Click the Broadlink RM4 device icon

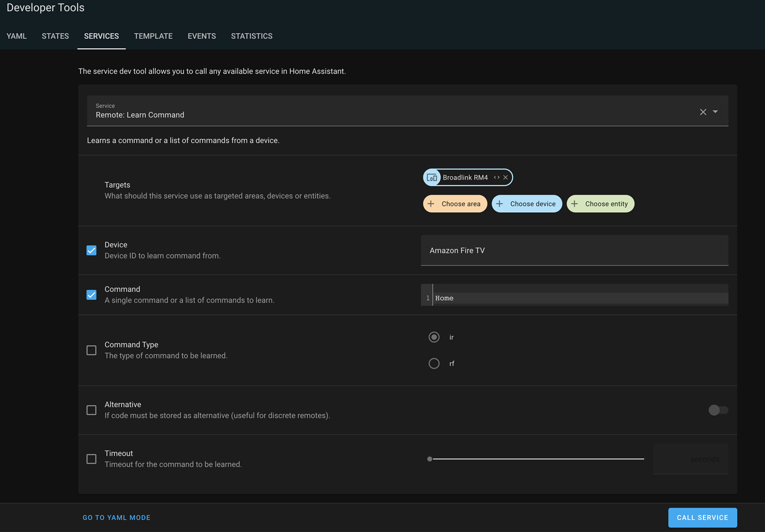point(432,177)
